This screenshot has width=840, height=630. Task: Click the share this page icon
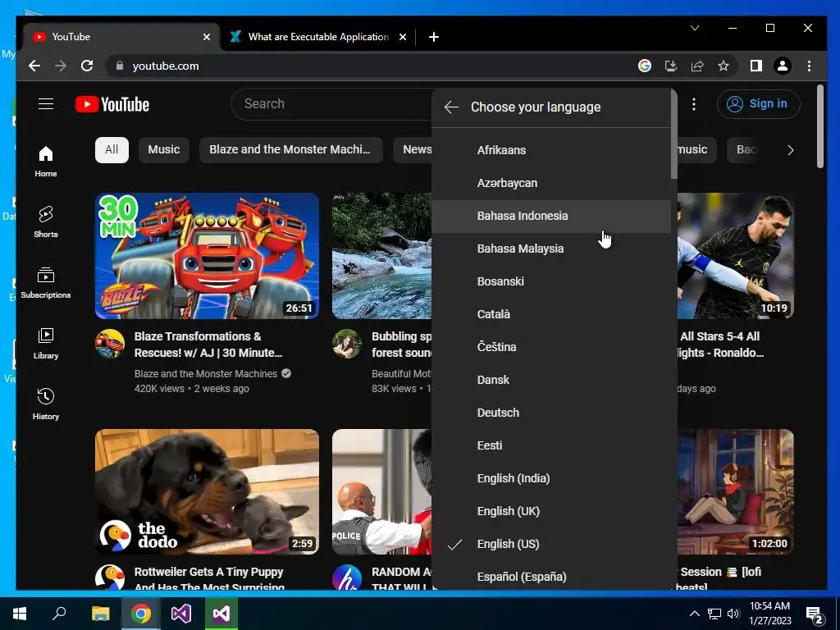coord(697,66)
